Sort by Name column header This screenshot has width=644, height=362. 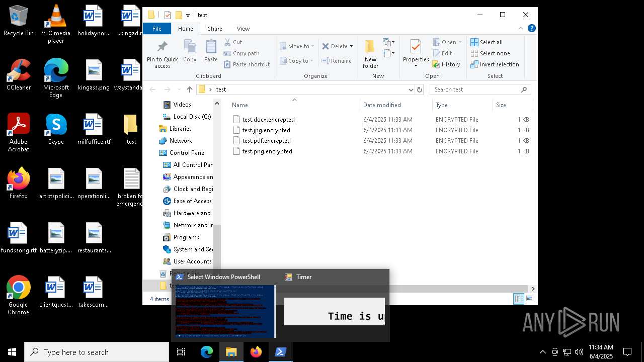point(294,105)
